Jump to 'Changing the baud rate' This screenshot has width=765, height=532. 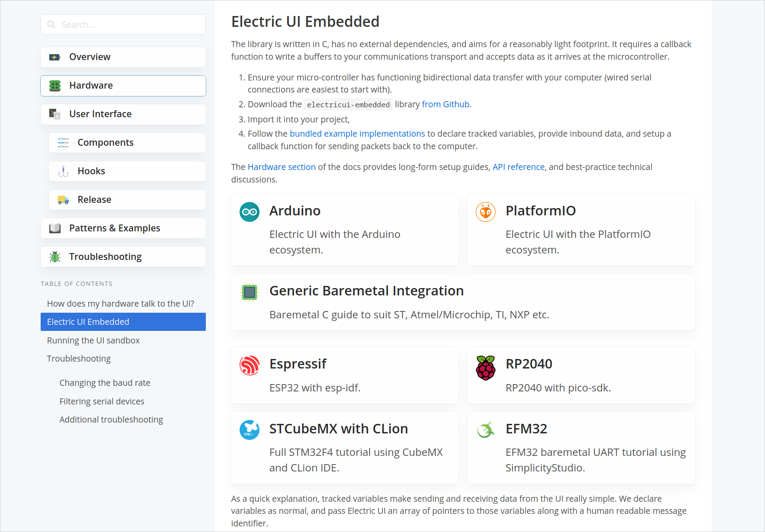pyautogui.click(x=105, y=383)
